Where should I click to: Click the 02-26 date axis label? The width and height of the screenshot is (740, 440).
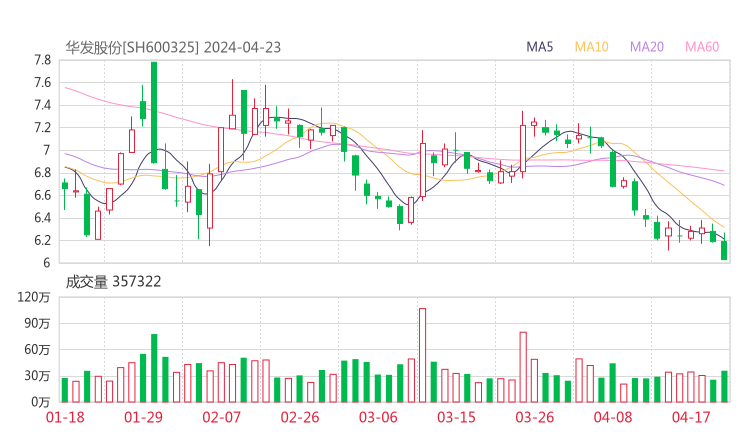300,417
